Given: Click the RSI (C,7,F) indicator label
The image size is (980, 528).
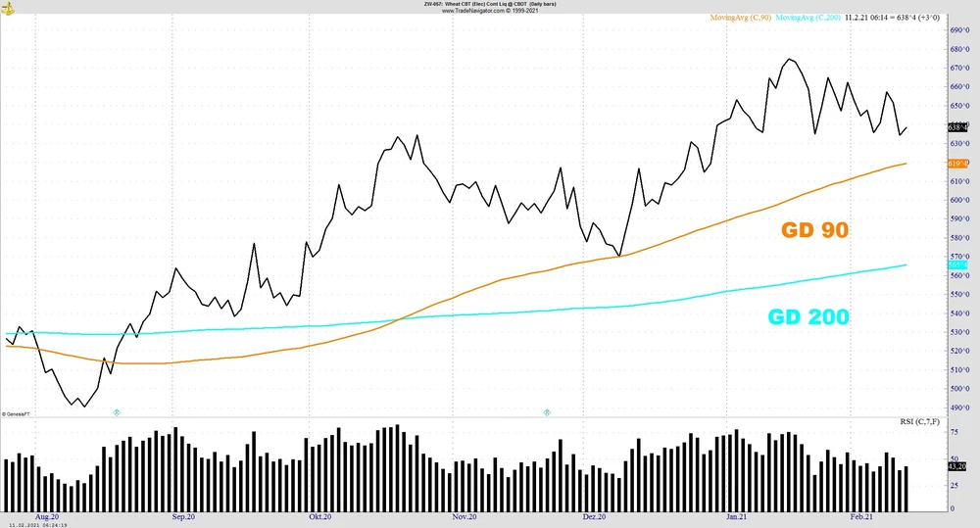Looking at the screenshot, I should (921, 421).
